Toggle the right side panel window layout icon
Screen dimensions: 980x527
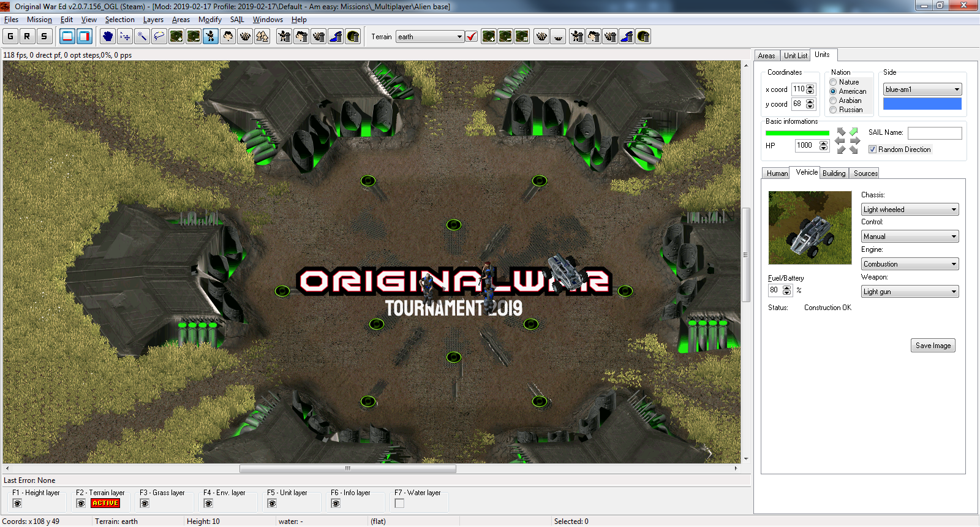click(x=85, y=36)
